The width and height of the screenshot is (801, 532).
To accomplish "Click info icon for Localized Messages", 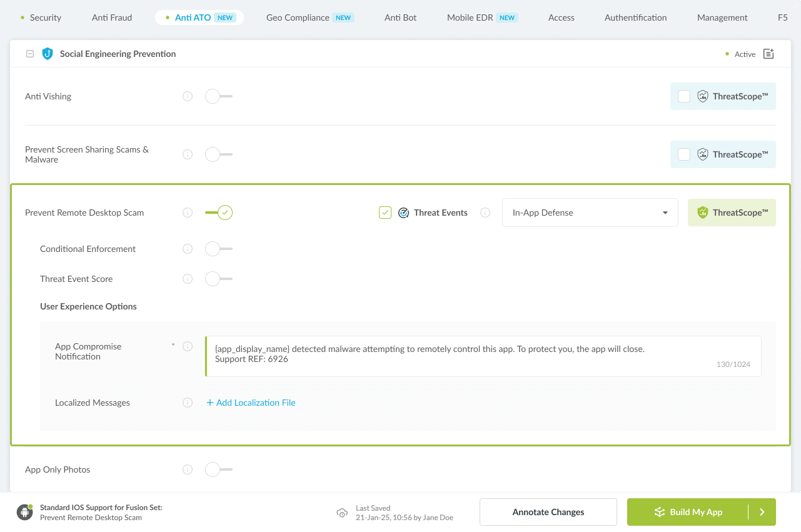I will click(188, 403).
